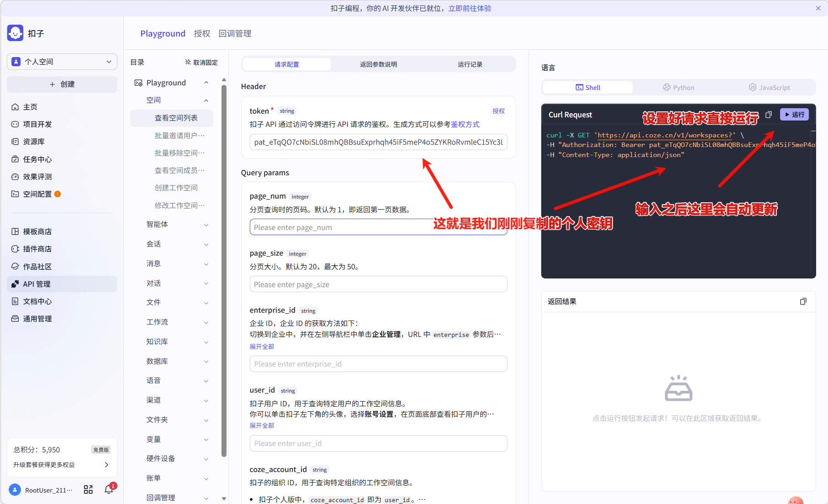Expand the 数据库 tree group

pos(206,362)
